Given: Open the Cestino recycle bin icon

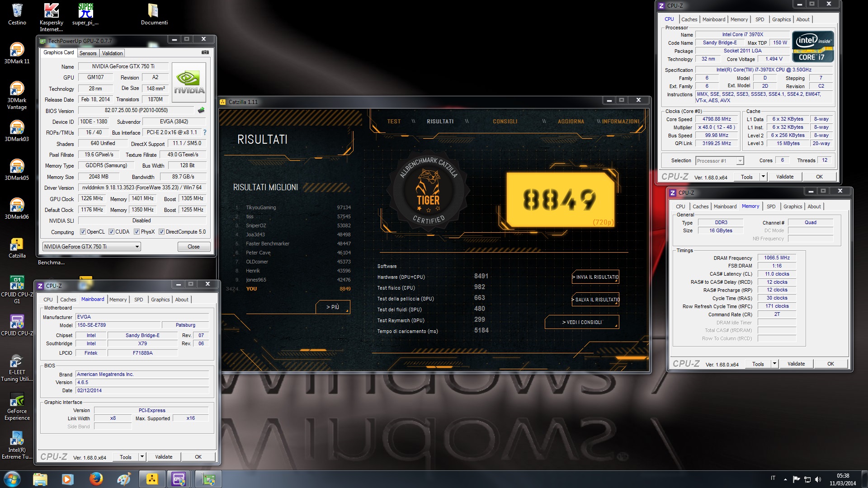Looking at the screenshot, I should click(17, 14).
